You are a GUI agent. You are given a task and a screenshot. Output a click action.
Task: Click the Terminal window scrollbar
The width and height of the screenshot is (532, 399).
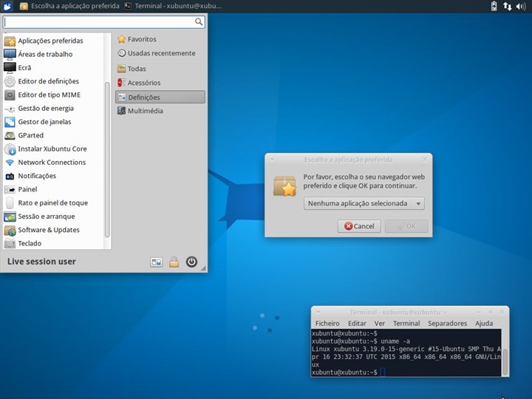[x=505, y=361]
